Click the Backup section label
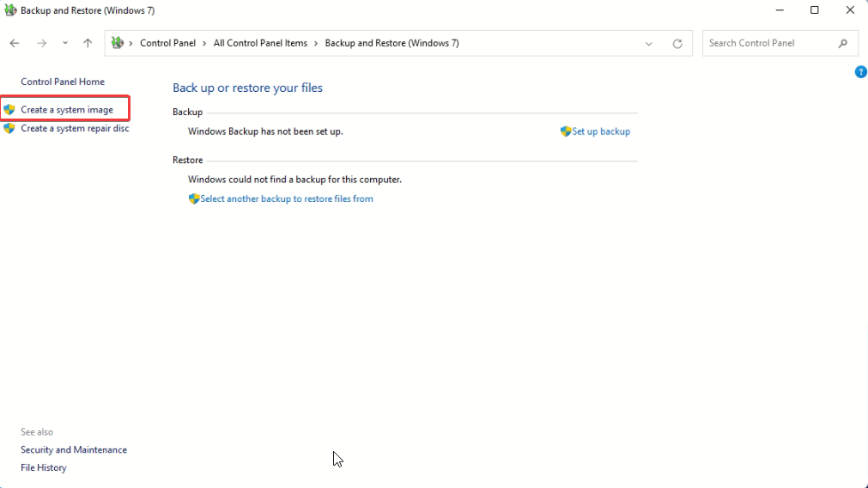 click(x=188, y=112)
